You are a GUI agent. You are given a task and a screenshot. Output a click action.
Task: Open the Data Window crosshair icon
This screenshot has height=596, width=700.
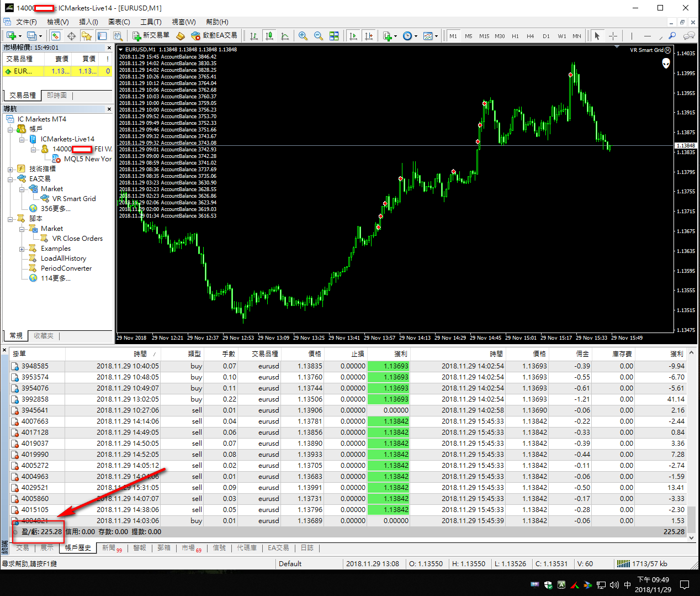tap(71, 36)
